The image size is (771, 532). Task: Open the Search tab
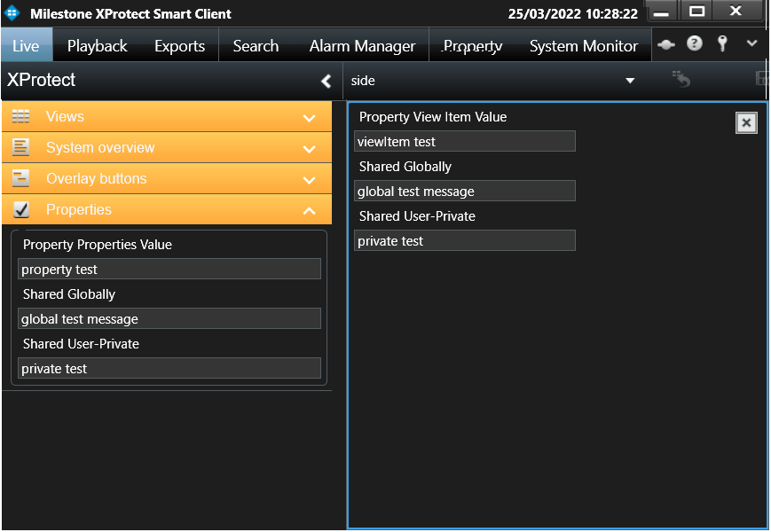tap(256, 46)
